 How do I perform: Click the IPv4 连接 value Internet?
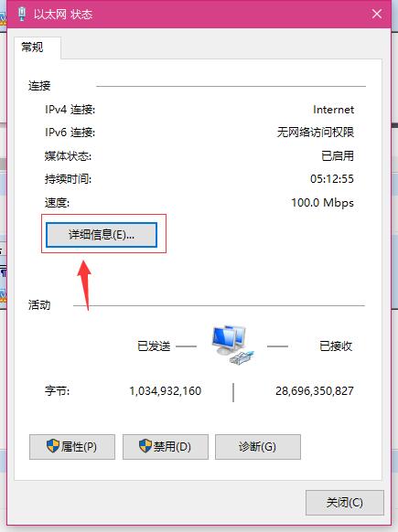coord(333,110)
